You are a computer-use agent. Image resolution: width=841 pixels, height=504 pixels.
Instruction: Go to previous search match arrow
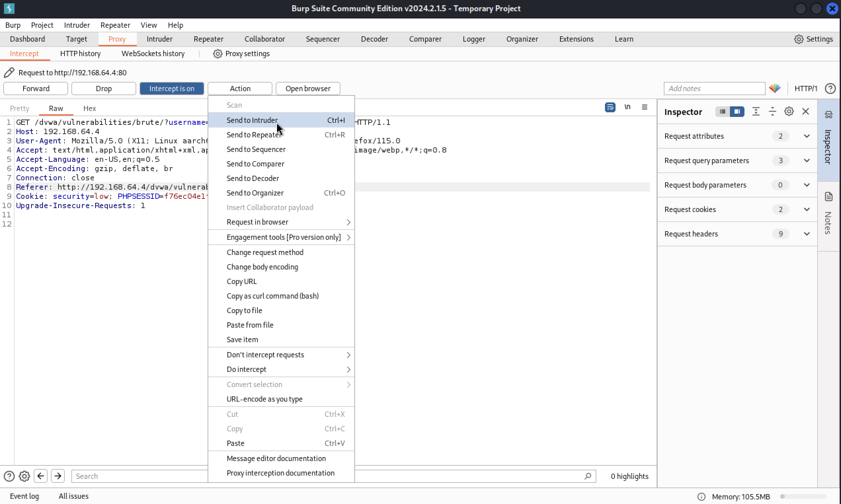(40, 476)
